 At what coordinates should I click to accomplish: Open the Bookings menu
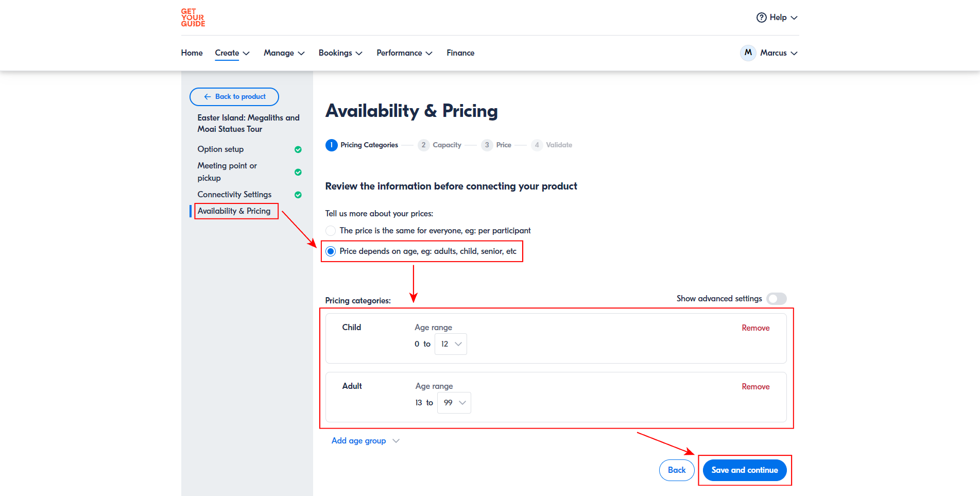[x=340, y=53]
